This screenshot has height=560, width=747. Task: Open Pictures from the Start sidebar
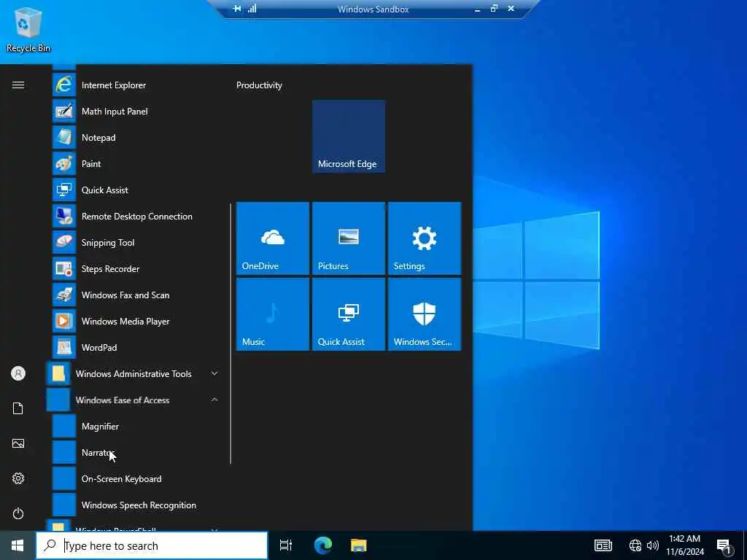point(18,444)
